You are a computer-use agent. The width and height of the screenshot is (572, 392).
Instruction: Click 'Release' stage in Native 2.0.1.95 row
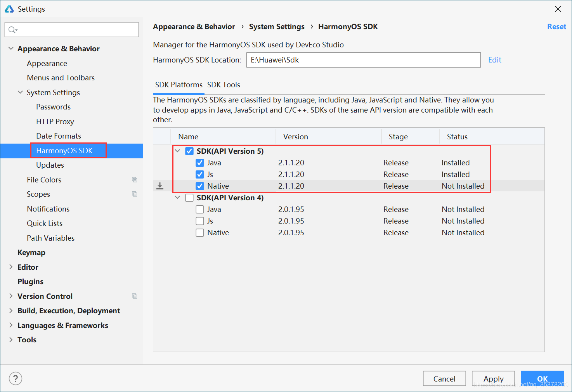(x=396, y=232)
